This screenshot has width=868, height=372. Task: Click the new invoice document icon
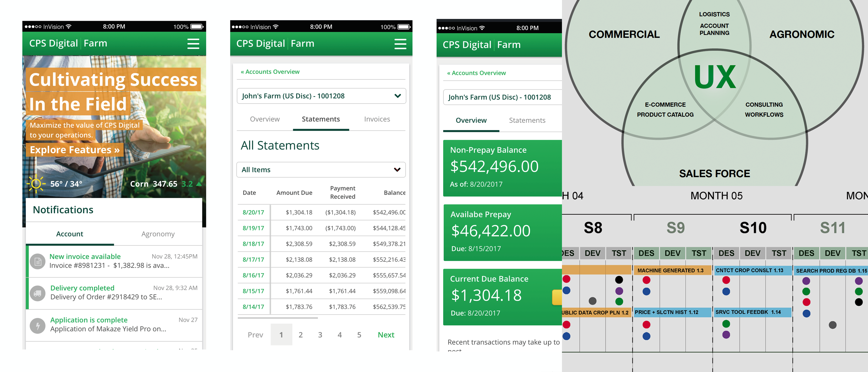tap(38, 261)
